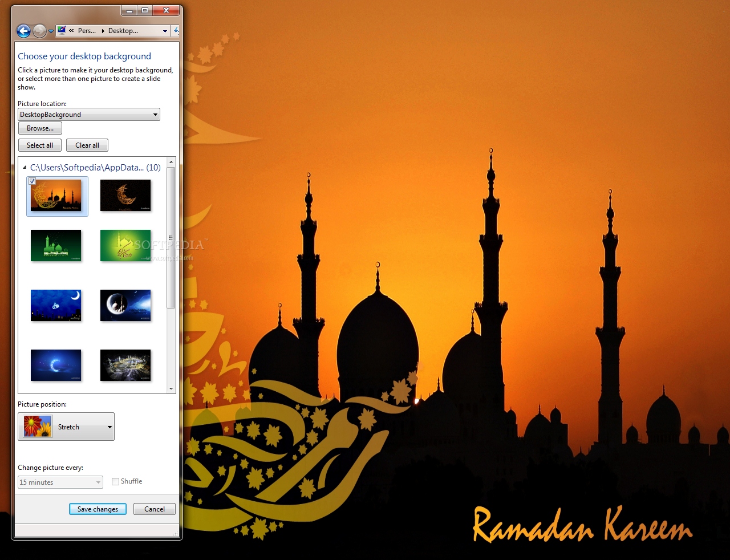The height and width of the screenshot is (560, 730).
Task: Open the Picture position Stretch dropdown
Action: click(66, 427)
